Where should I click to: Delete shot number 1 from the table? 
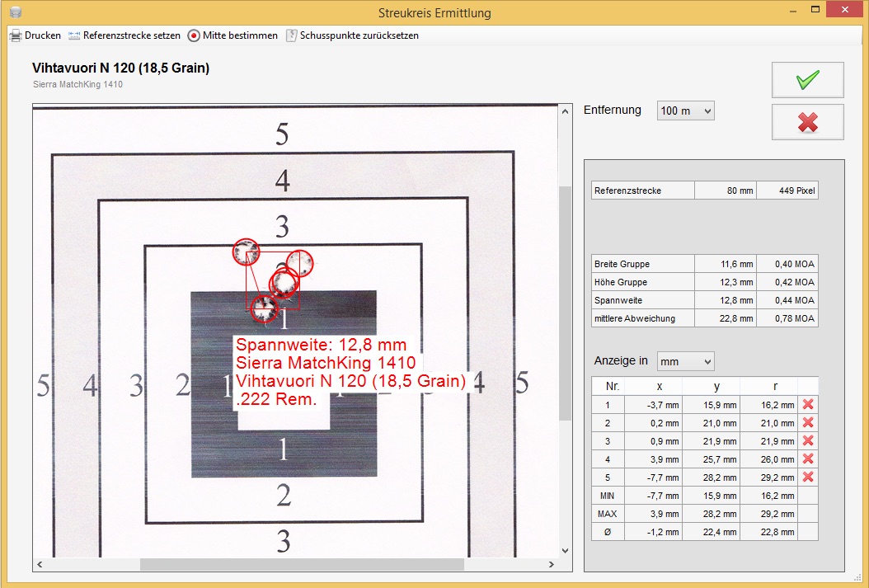(x=808, y=405)
